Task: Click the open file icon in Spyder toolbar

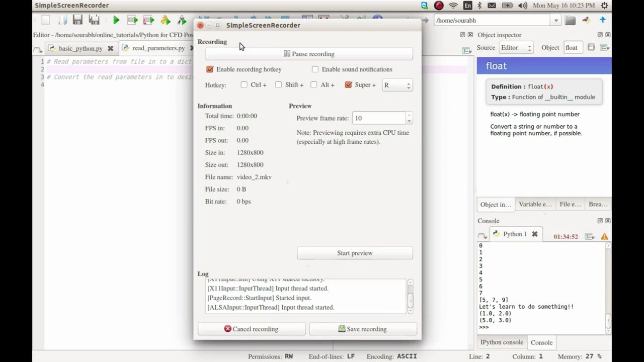Action: pos(62,20)
